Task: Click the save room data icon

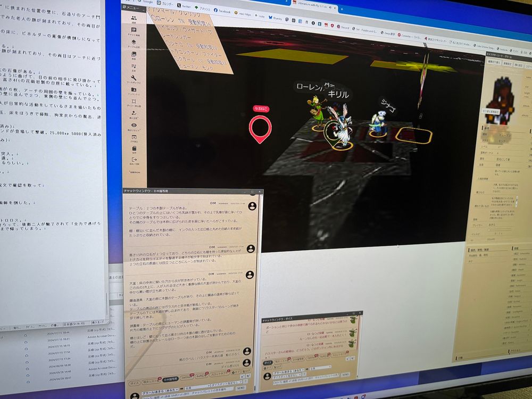Action: tap(134, 148)
